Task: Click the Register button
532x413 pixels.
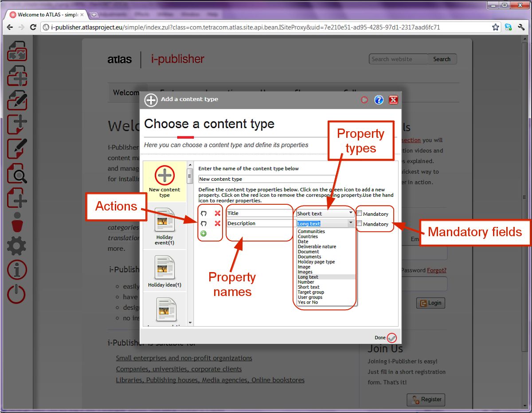Action: coord(426,399)
